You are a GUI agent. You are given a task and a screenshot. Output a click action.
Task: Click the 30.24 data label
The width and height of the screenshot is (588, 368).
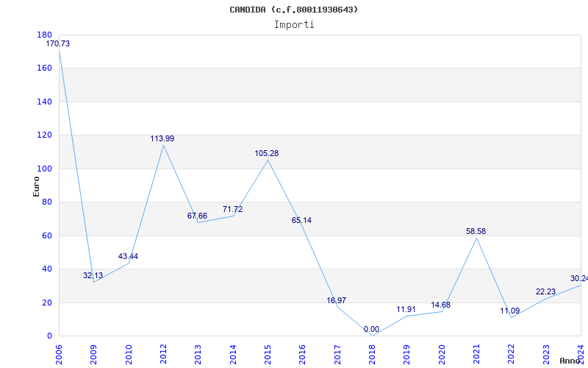(x=579, y=279)
